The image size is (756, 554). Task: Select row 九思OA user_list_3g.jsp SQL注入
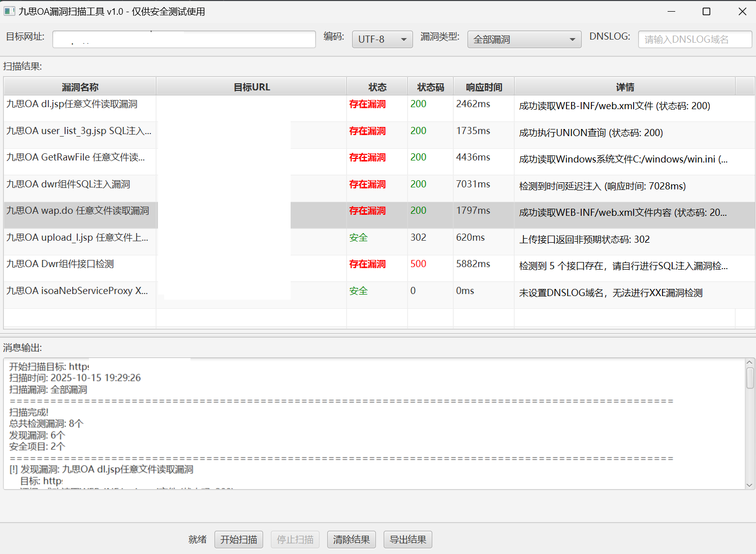click(379, 135)
